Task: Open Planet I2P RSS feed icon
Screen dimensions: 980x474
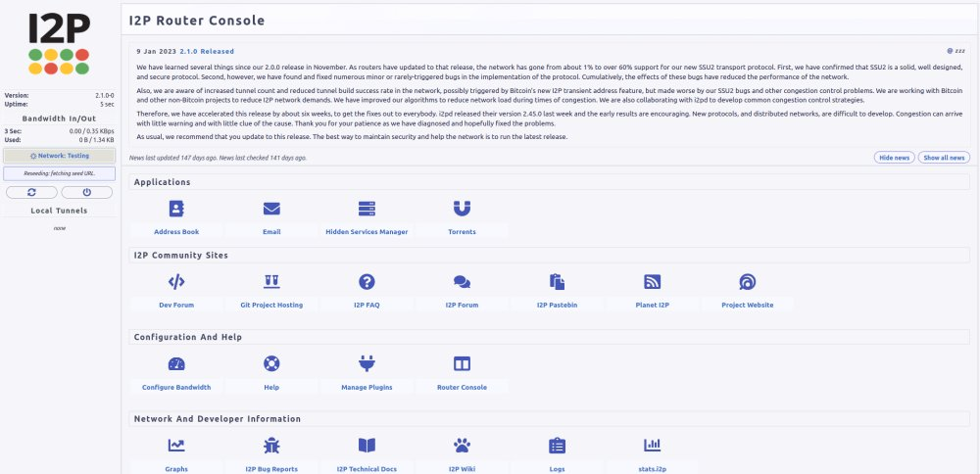Action: coord(652,282)
